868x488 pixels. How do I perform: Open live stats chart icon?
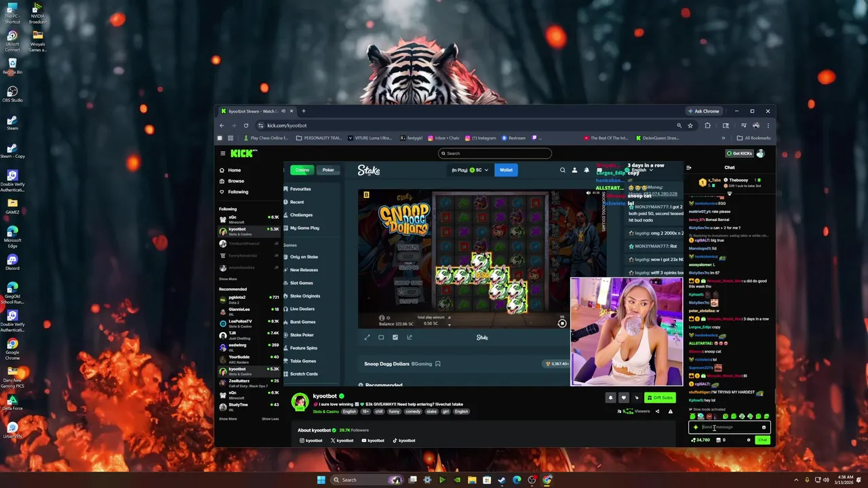pos(395,338)
